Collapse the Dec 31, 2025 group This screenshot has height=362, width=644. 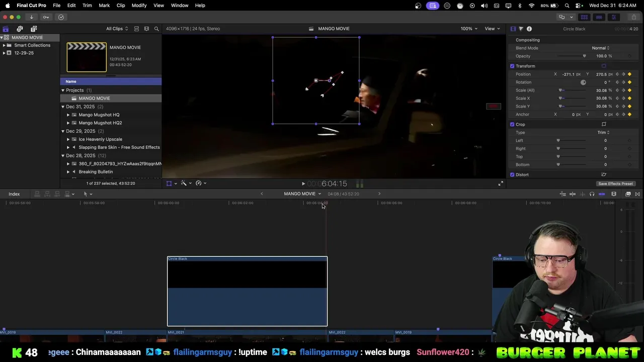point(63,107)
